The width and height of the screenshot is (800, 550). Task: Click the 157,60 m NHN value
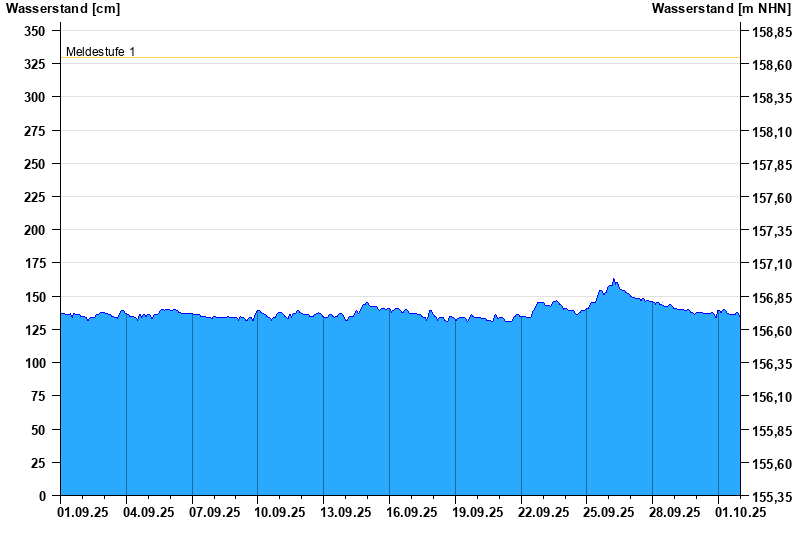pos(772,198)
